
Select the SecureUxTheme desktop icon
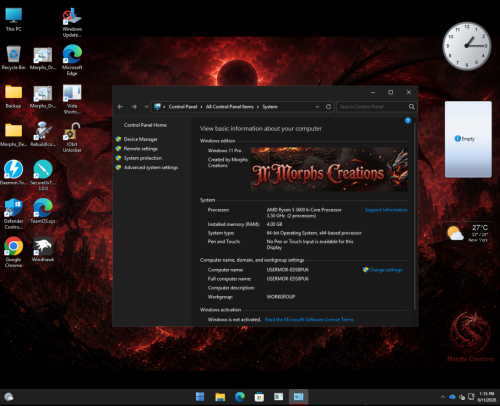point(43,175)
